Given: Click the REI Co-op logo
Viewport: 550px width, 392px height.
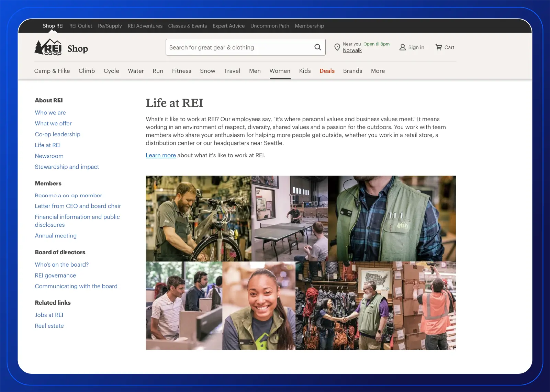Looking at the screenshot, I should [48, 48].
